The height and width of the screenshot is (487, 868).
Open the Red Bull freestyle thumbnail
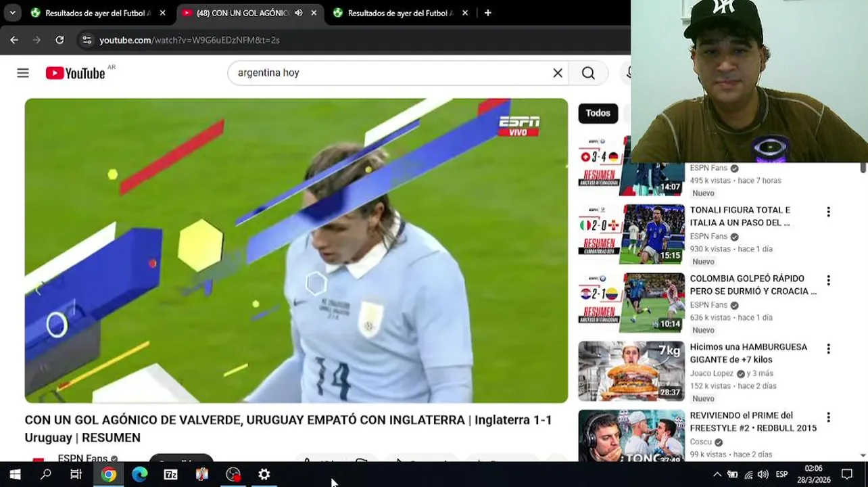tap(631, 436)
